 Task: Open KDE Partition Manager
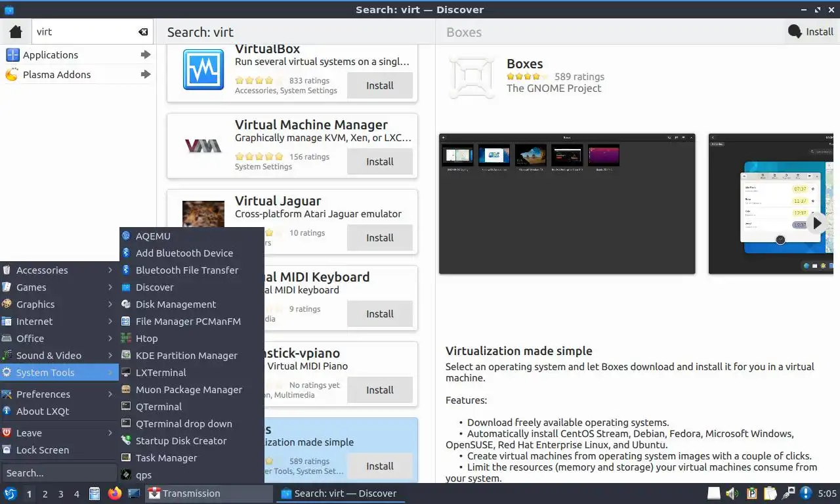click(192, 356)
